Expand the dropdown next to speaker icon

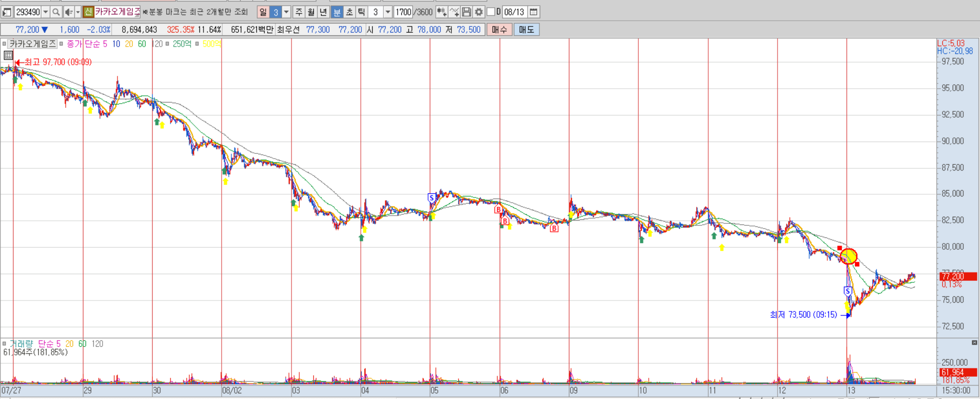(78, 12)
